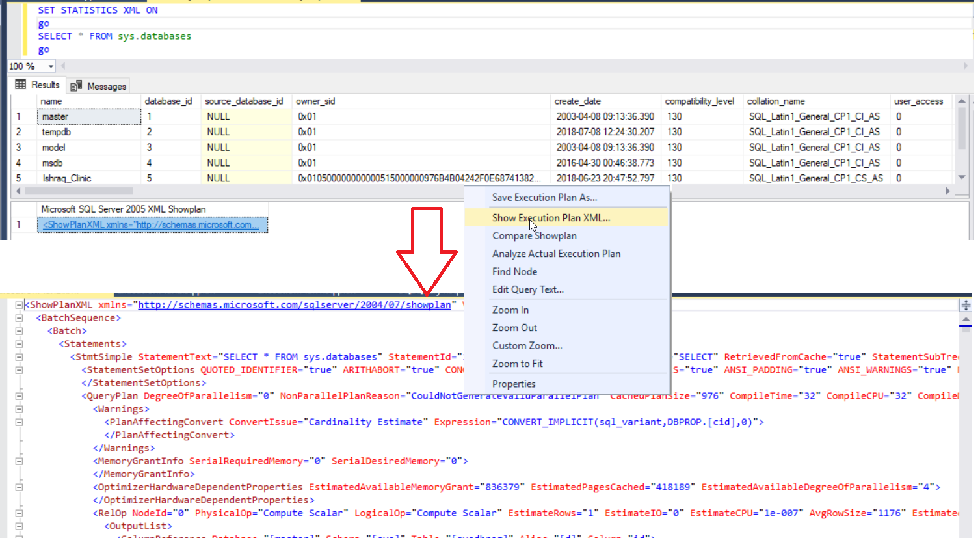Collapse the Warnings XML node
Viewport: 980px width, 549px height.
[20, 409]
